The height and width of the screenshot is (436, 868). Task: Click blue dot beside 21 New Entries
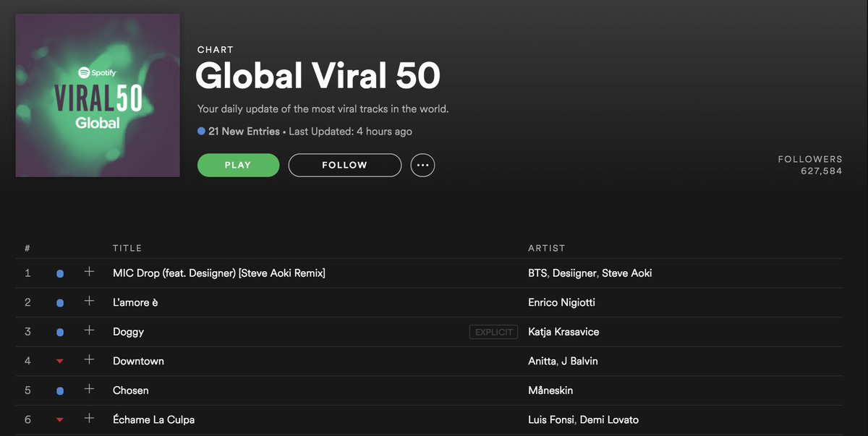tap(201, 132)
